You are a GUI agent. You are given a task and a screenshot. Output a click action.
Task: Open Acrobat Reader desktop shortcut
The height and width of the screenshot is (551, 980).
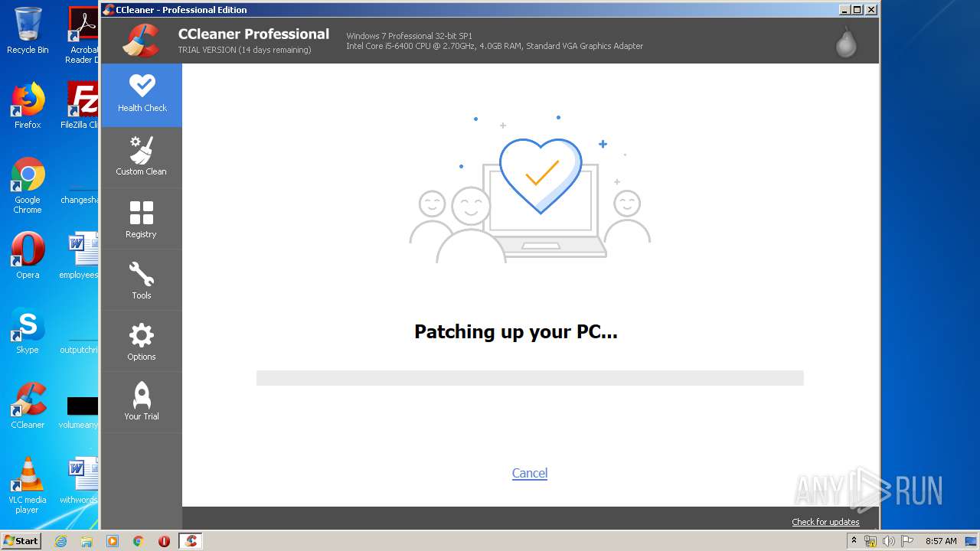click(x=83, y=35)
